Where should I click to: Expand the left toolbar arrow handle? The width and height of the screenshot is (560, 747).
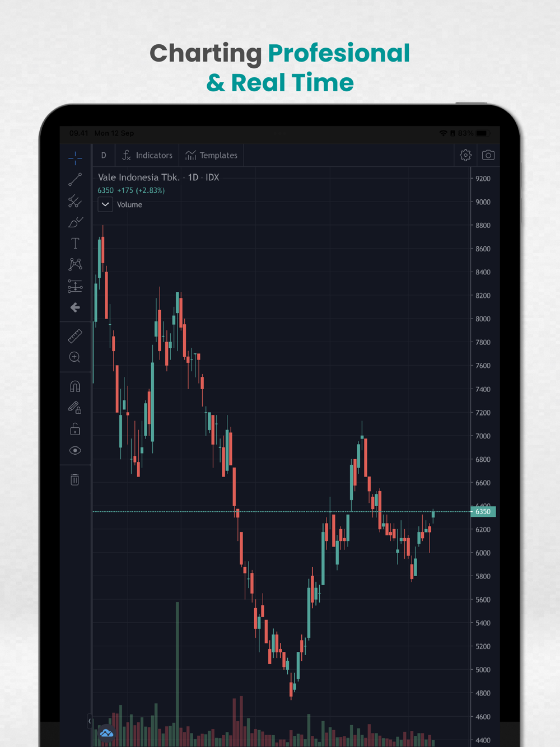coord(90,721)
